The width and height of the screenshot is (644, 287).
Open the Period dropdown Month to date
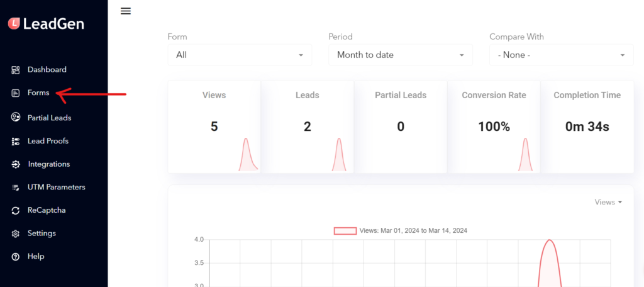point(401,55)
